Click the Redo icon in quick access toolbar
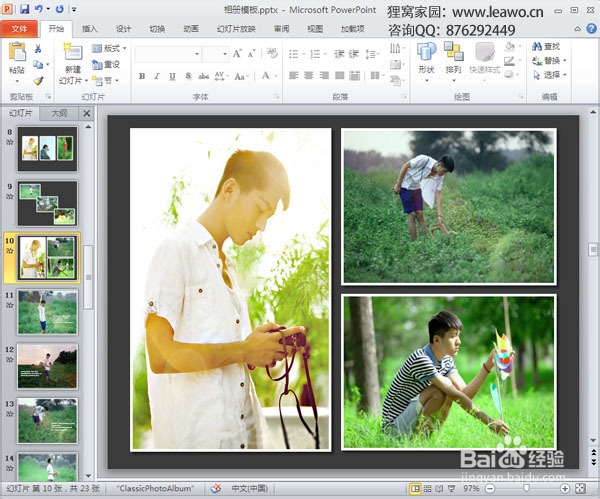Screen dimensions: 600x499 point(60,9)
